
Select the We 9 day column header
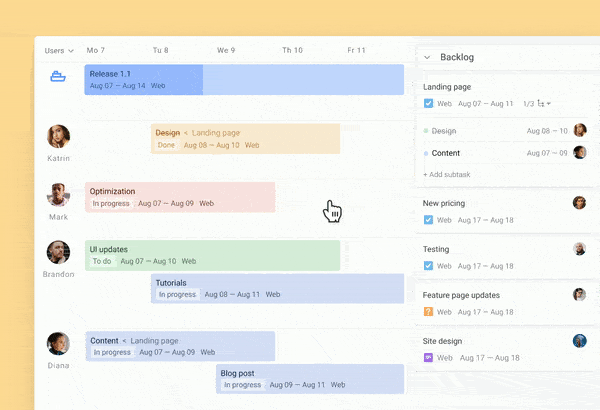226,50
